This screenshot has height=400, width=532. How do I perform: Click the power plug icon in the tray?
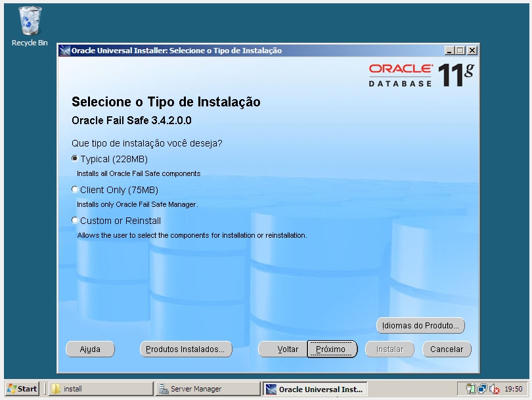click(x=468, y=388)
